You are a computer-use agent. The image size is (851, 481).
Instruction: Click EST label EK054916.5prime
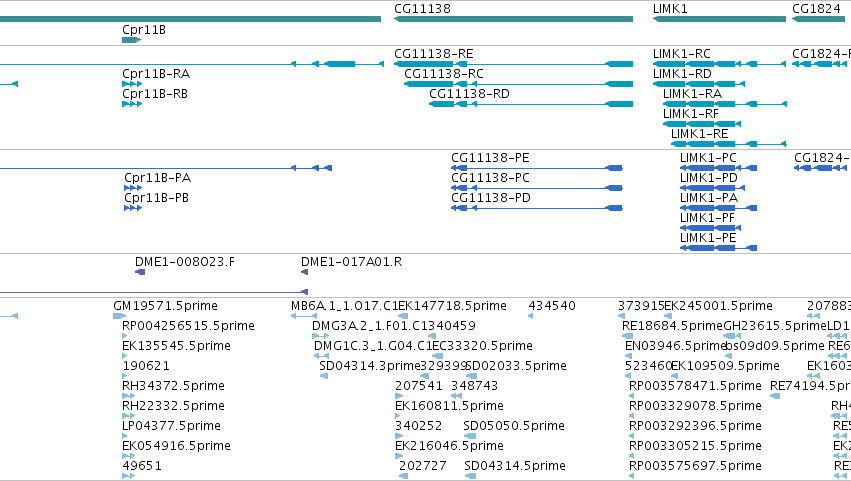pyautogui.click(x=177, y=446)
